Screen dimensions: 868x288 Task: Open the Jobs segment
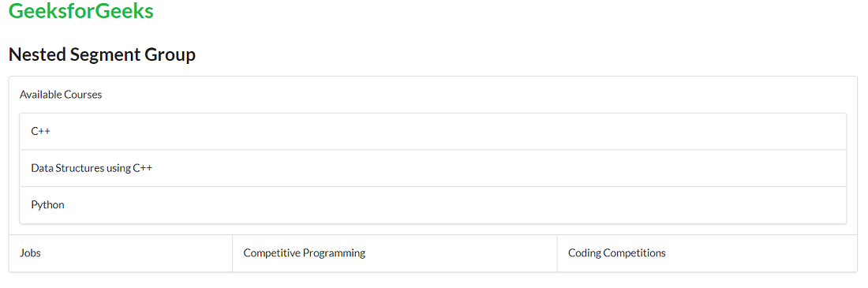coord(121,253)
